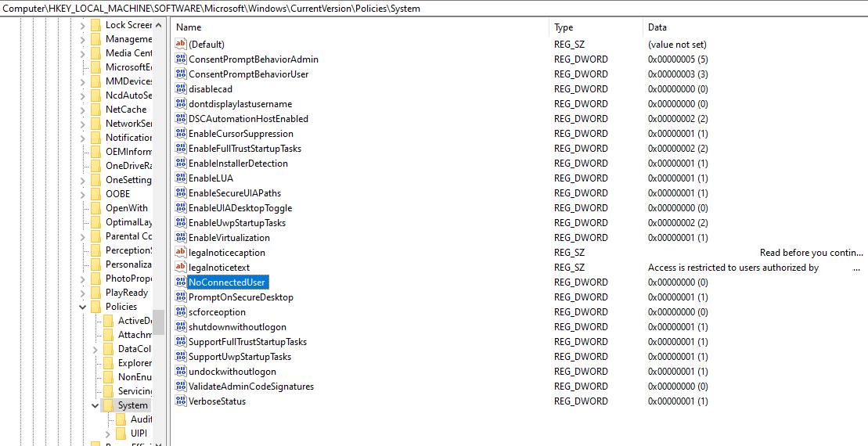Viewport: 868px width, 446px height.
Task: Click the registry path address bar
Action: pos(434,9)
